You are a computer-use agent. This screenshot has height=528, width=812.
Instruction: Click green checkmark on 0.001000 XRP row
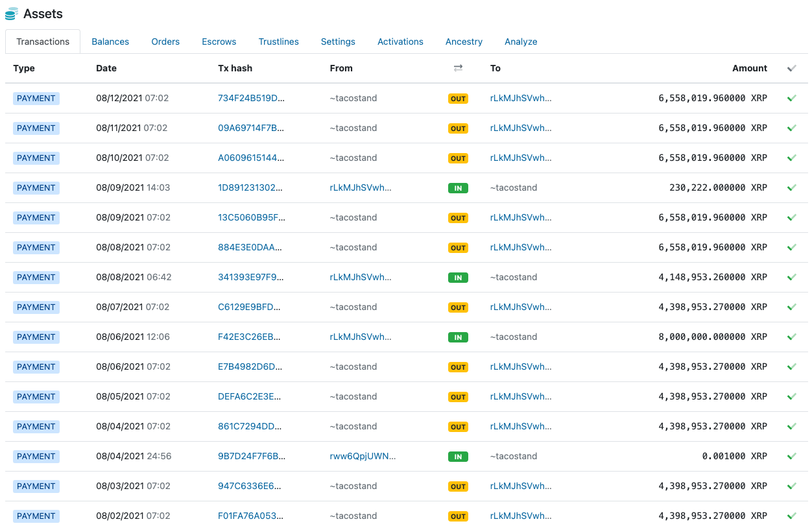click(791, 457)
